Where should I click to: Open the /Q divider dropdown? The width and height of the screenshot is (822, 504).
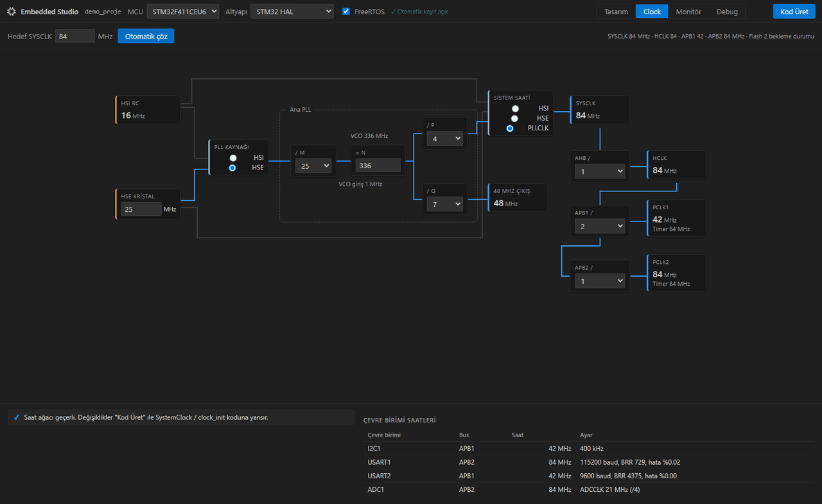(x=444, y=204)
